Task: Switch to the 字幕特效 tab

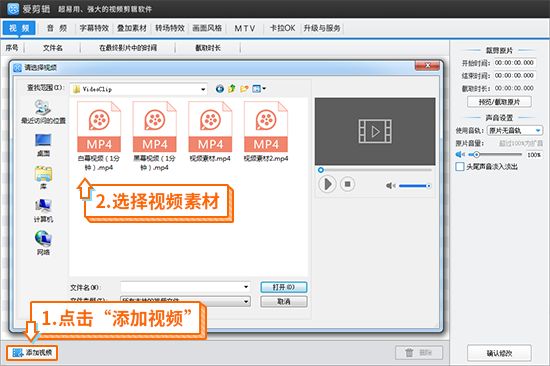Action: 94,28
